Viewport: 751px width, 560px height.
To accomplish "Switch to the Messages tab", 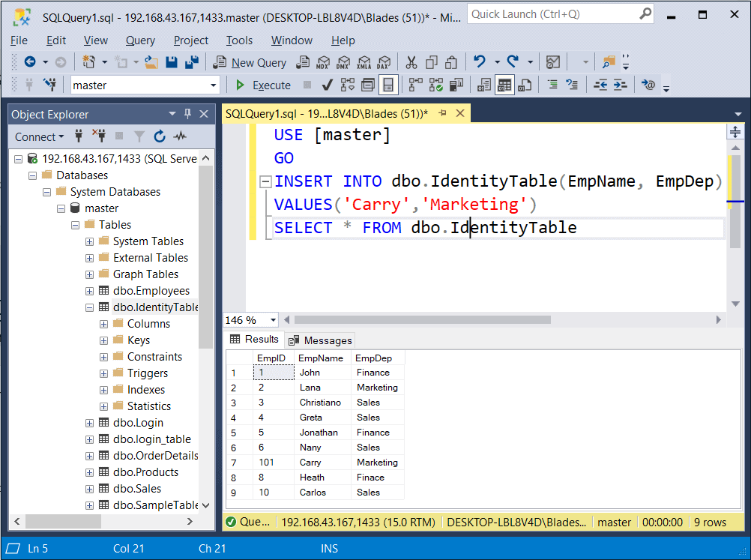I will pos(320,340).
